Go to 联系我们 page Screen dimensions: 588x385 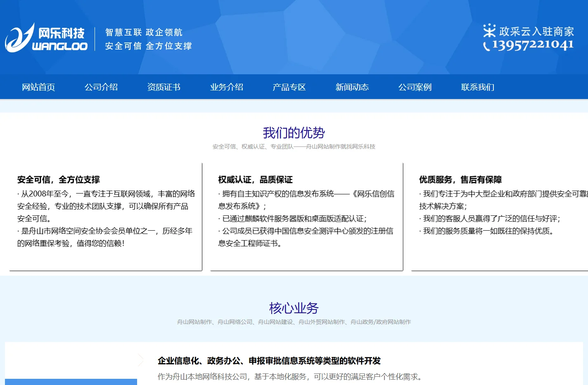478,87
